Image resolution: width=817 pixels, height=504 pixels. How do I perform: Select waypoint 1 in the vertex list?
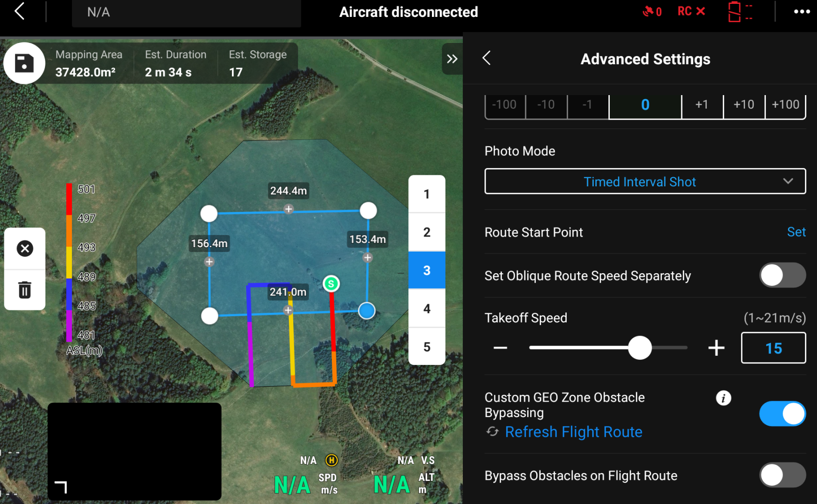coord(427,194)
